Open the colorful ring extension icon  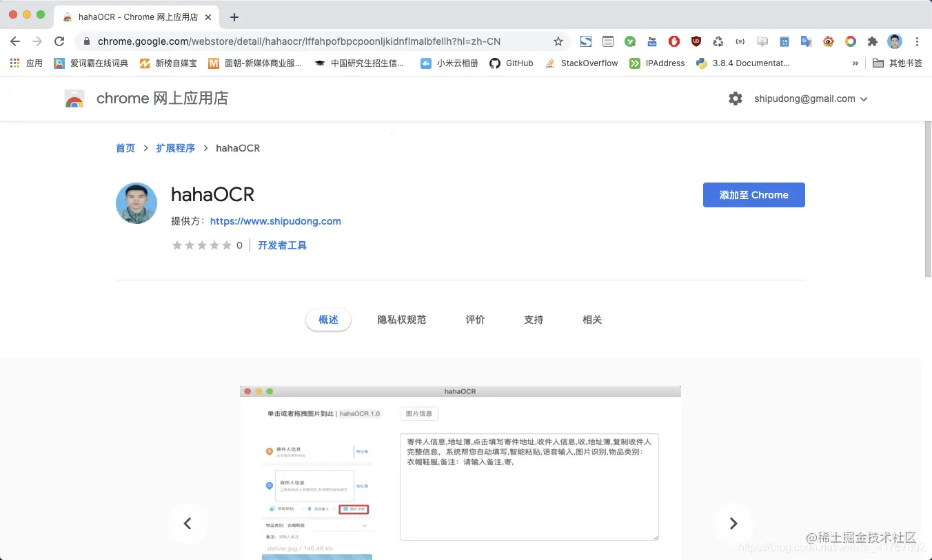point(851,41)
